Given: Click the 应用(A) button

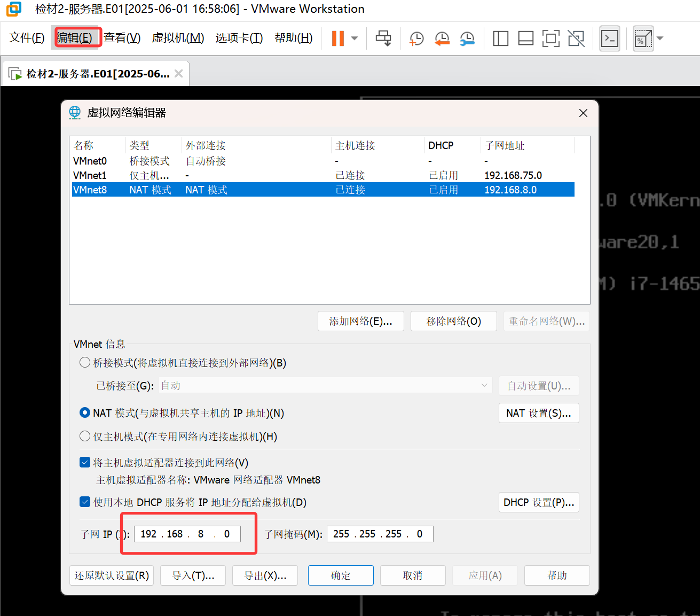Looking at the screenshot, I should click(485, 575).
